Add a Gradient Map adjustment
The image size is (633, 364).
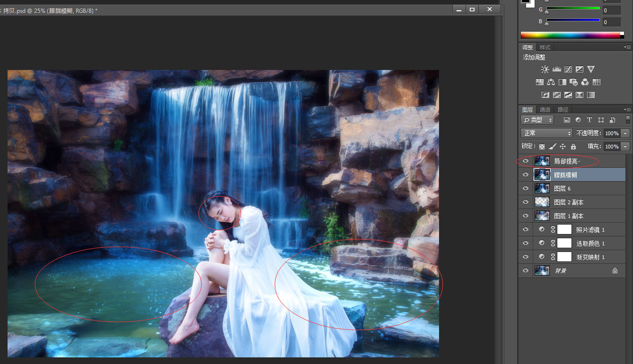591,95
